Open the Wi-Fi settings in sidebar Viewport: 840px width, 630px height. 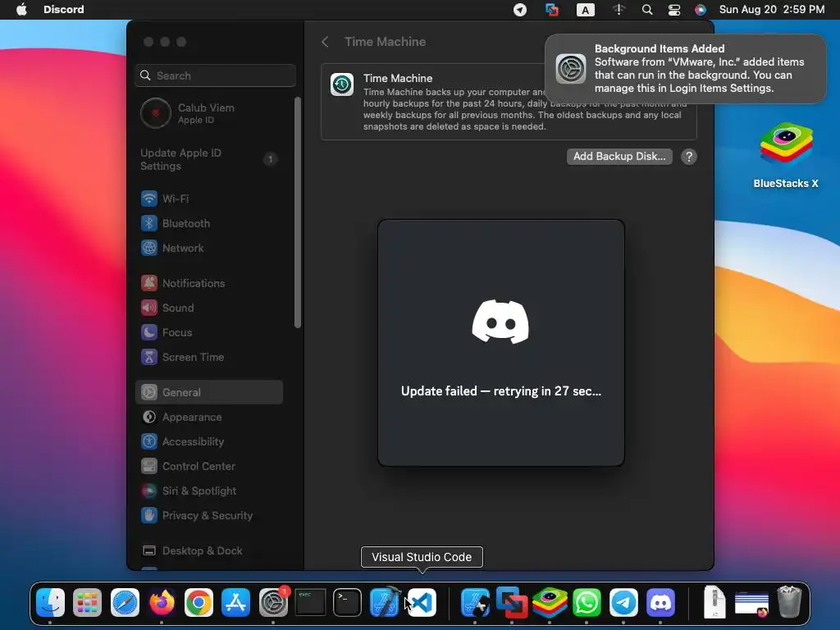click(209, 199)
